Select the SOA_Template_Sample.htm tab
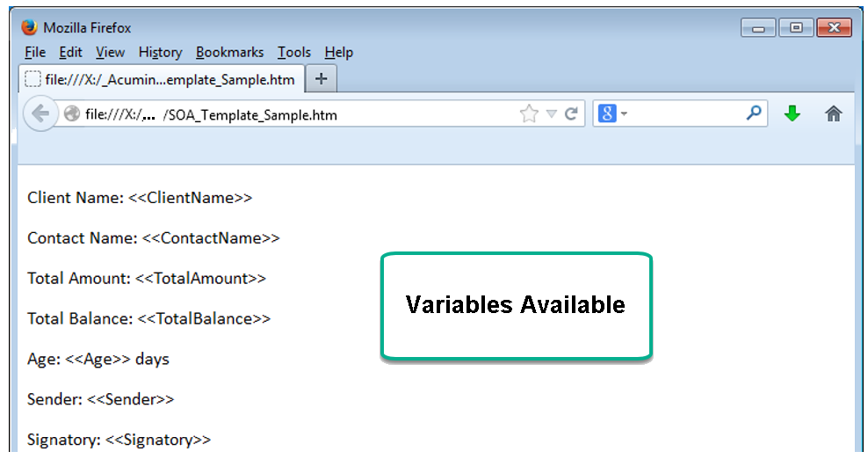Screen dimensions: 868x459 [162, 79]
